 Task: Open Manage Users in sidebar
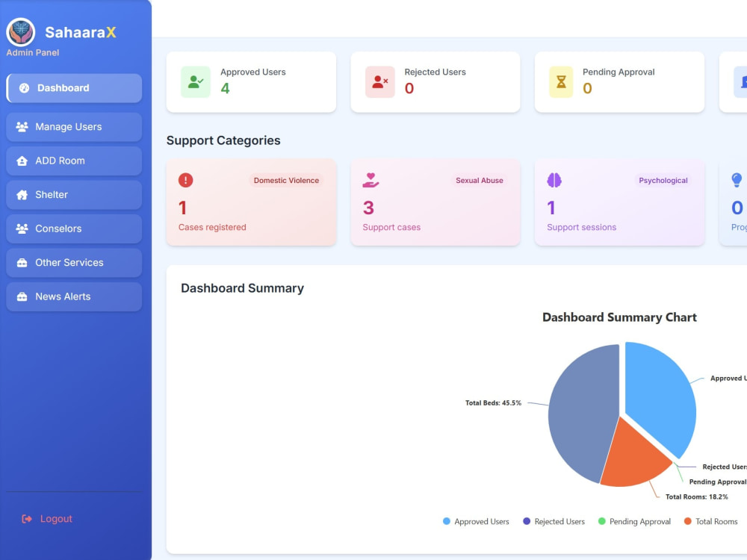[x=74, y=127]
